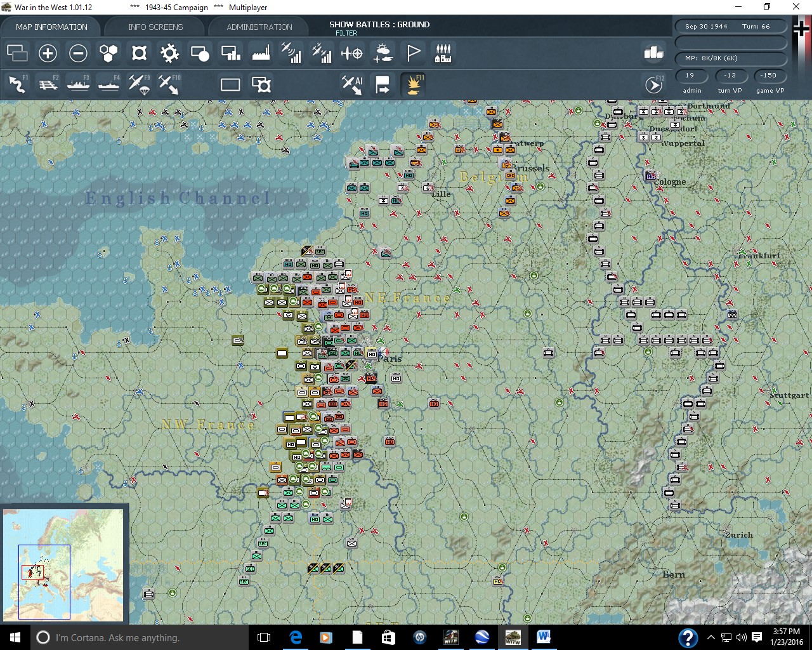This screenshot has height=650, width=812.
Task: Switch to the Info Screens tab
Action: tap(155, 27)
